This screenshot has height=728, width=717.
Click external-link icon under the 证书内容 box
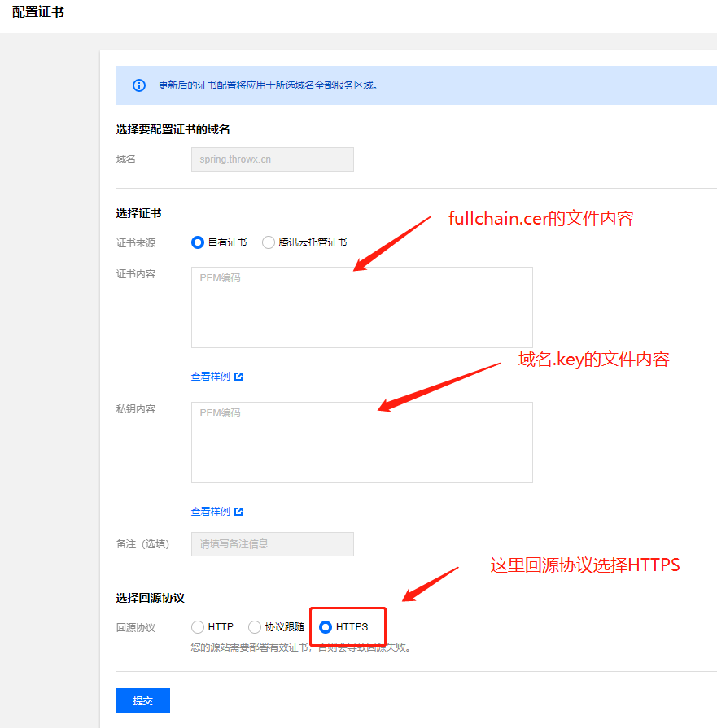(x=238, y=377)
